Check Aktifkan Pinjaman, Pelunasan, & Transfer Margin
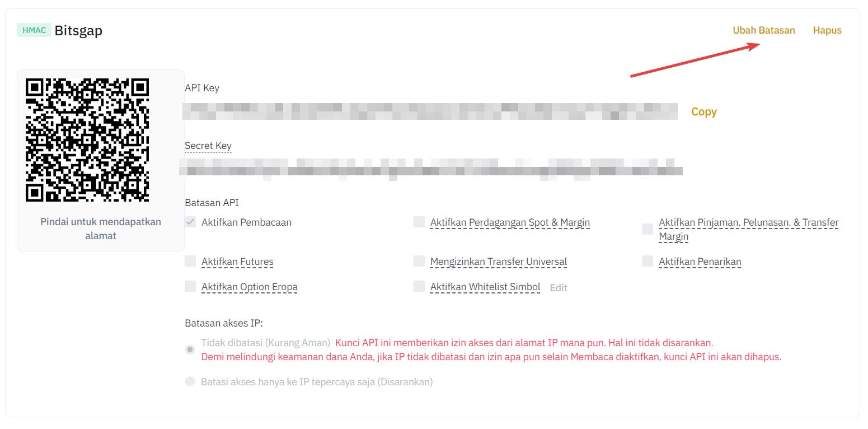Screen dimensions: 868x429 (x=648, y=229)
